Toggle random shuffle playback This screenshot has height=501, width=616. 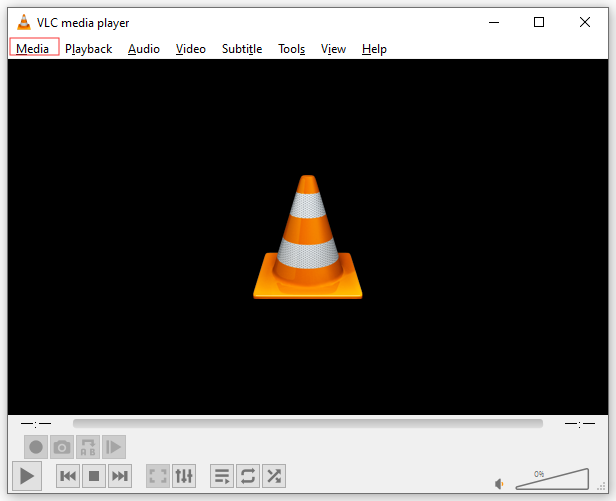tap(274, 476)
